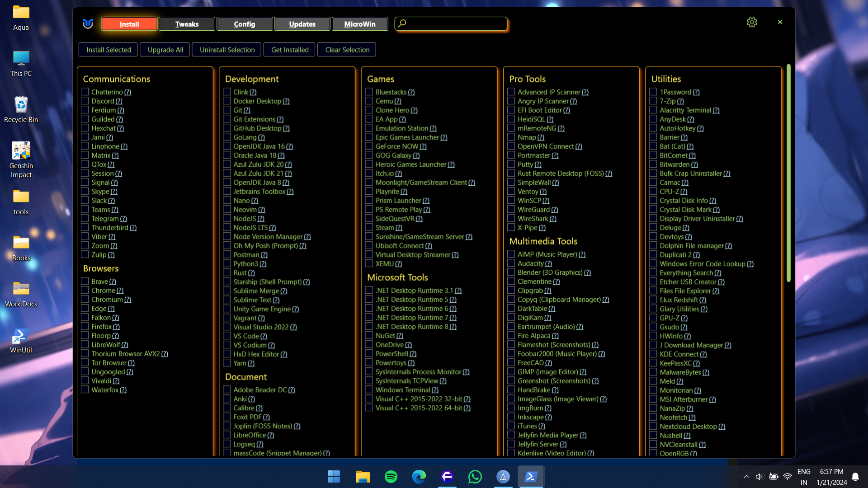Switch to the Tweaks tab
Viewport: 868px width, 488px height.
[187, 24]
